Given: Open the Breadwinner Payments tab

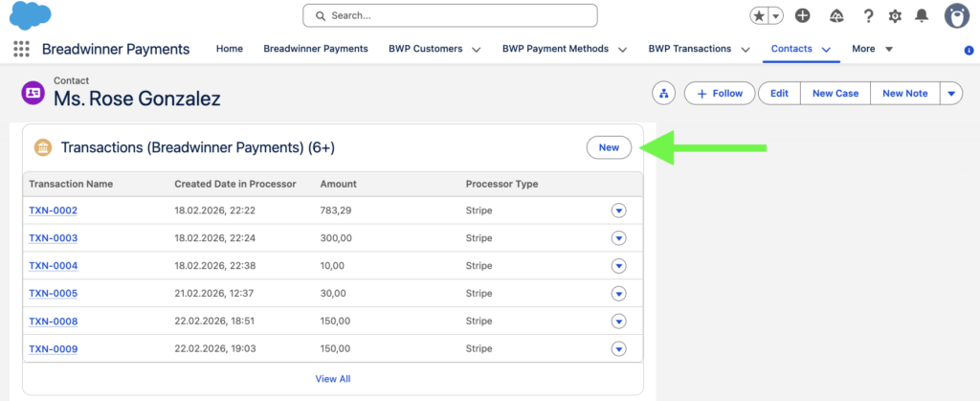Looking at the screenshot, I should [x=316, y=49].
